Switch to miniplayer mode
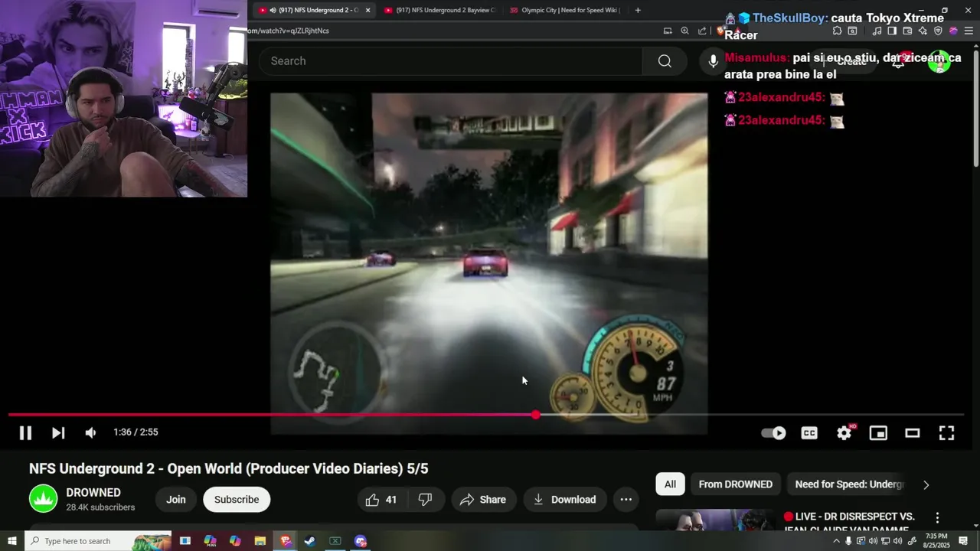 [878, 433]
